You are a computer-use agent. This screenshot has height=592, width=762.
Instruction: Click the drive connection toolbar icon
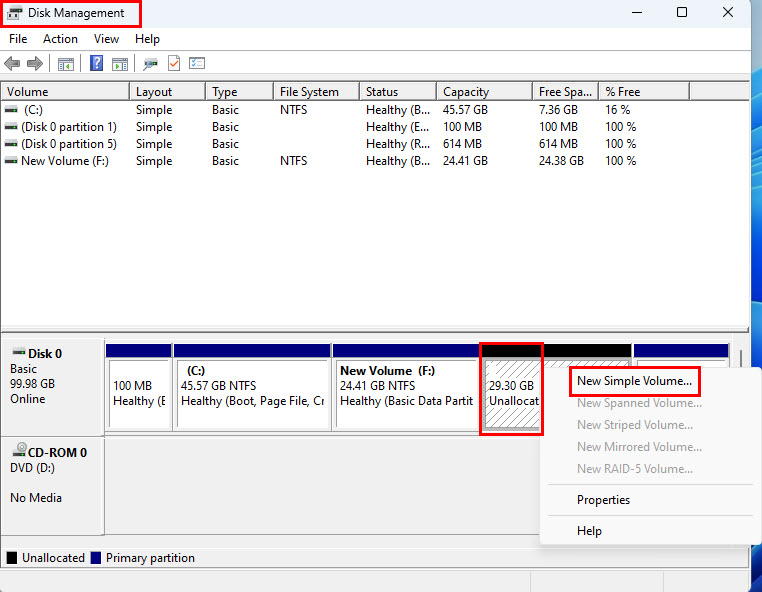click(150, 64)
